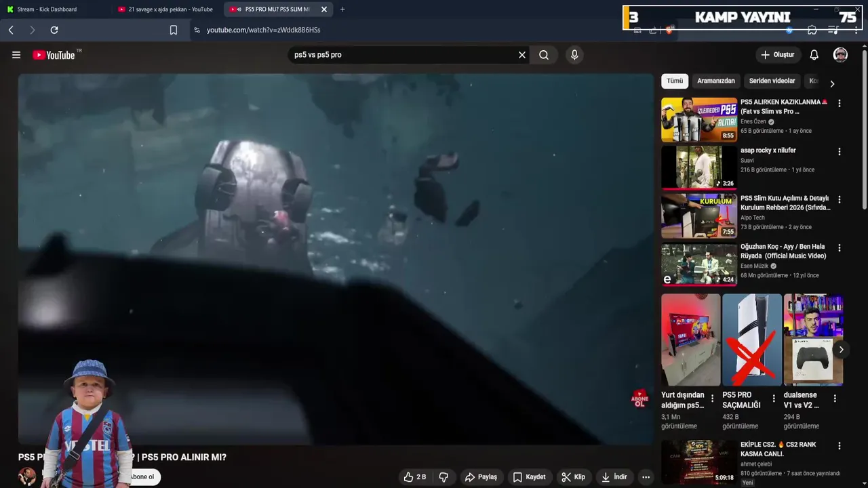The image size is (868, 488).
Task: Open more actions ellipsis under video
Action: point(646,477)
